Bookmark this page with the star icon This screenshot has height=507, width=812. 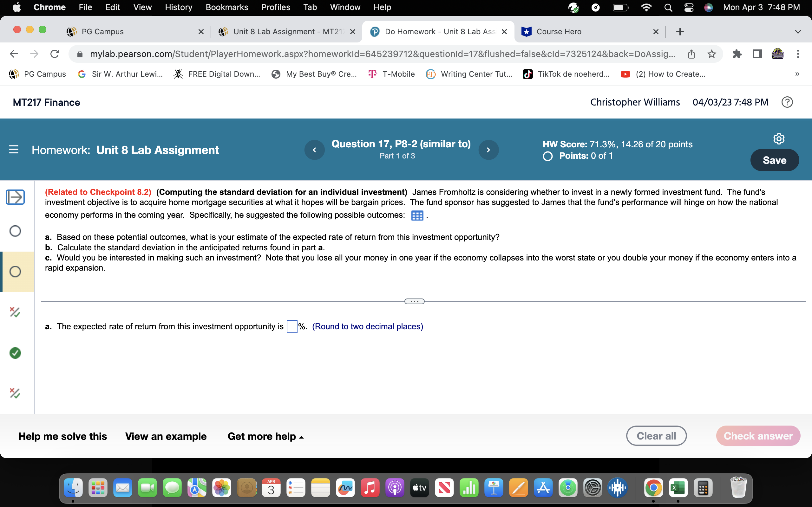(x=711, y=54)
